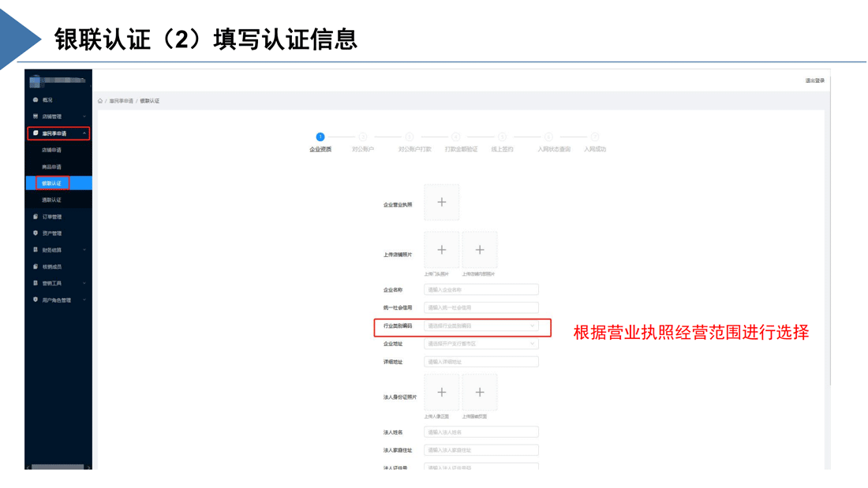Image resolution: width=868 pixels, height=488 pixels.
Task: Select 通联认证 submenu item
Action: pyautogui.click(x=51, y=199)
